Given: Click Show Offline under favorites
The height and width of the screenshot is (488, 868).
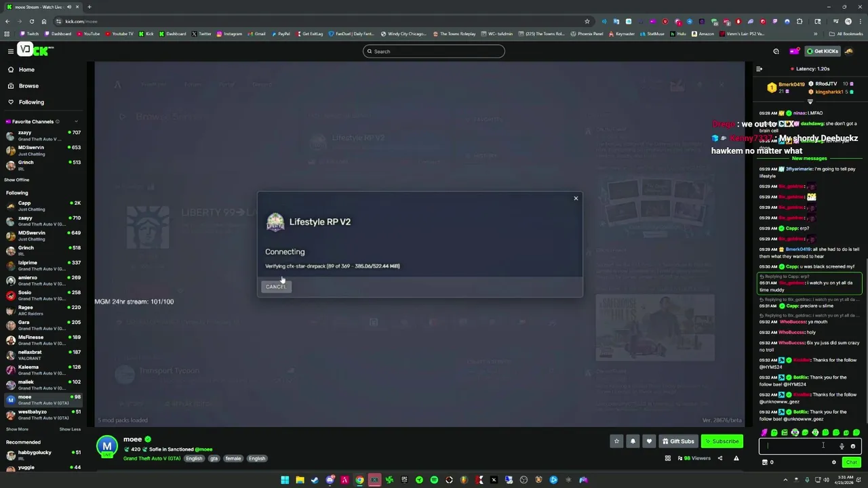Looking at the screenshot, I should [18, 180].
